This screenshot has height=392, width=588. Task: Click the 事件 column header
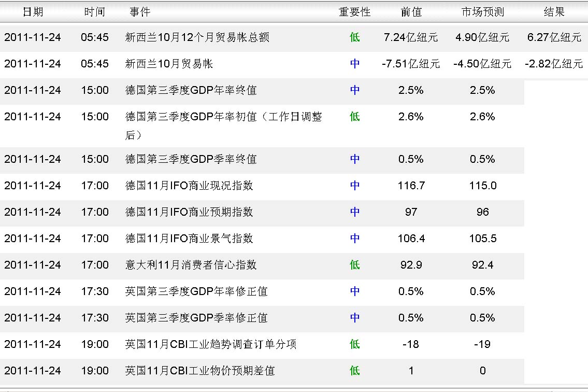click(x=140, y=12)
